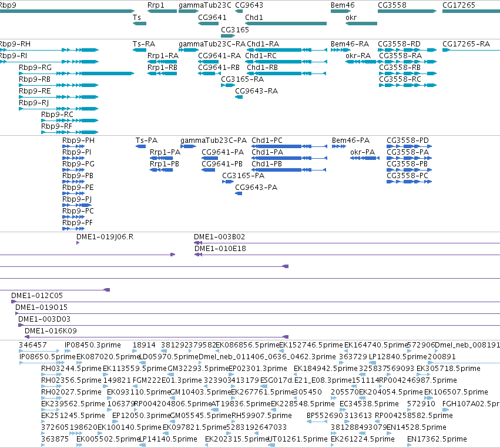Click the CG9641 gene label
The height and width of the screenshot is (448, 500).
pyautogui.click(x=212, y=18)
